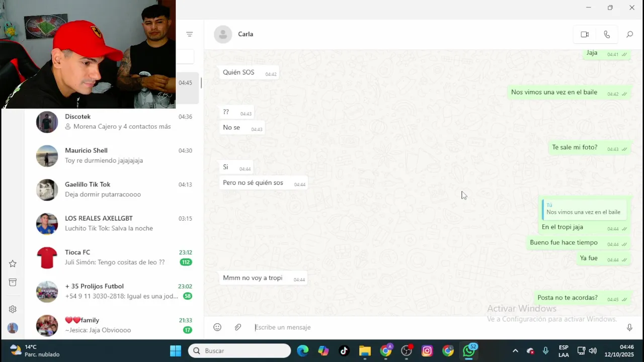Image resolution: width=644 pixels, height=362 pixels.
Task: Open the weather widget showing 14°C
Action: [x=35, y=350]
